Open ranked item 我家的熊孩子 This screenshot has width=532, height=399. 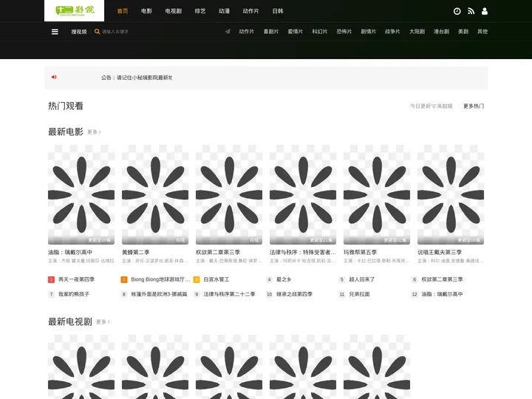pyautogui.click(x=74, y=294)
